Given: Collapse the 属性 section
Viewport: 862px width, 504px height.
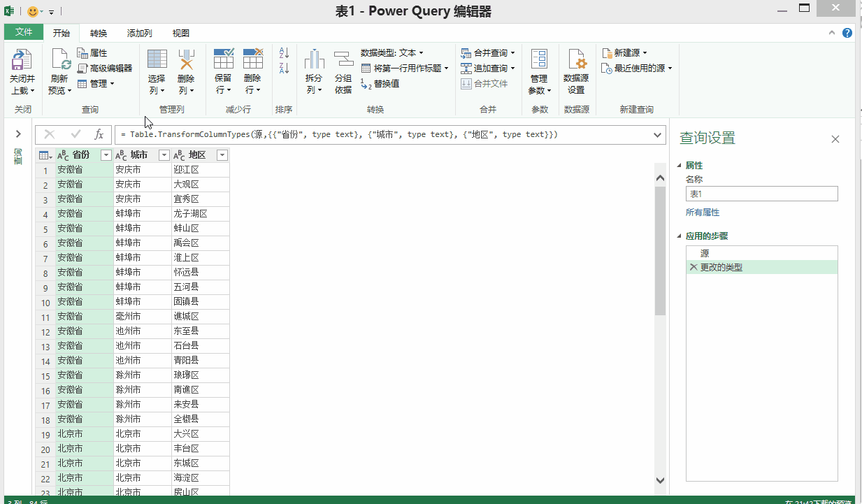Looking at the screenshot, I should click(x=679, y=166).
